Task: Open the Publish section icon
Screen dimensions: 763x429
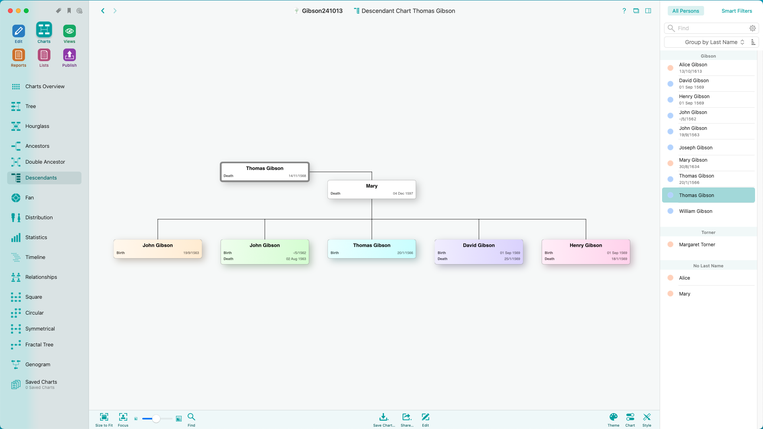Action: 69,55
